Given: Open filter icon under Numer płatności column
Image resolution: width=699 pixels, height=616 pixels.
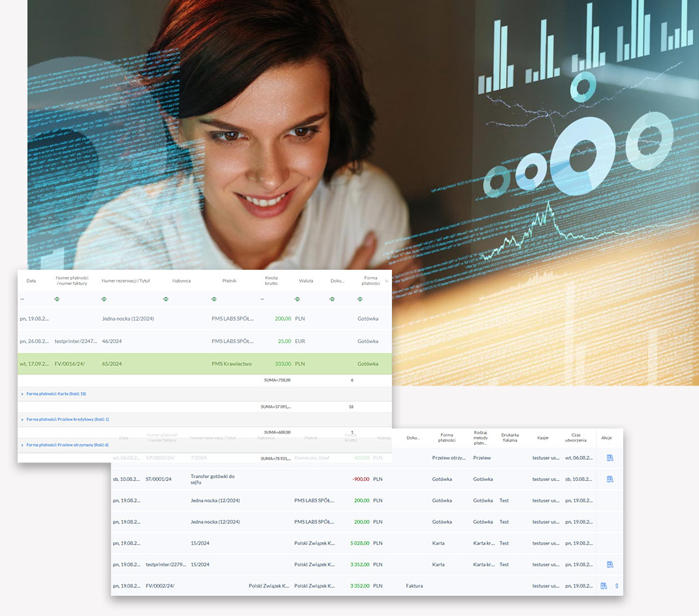Looking at the screenshot, I should pyautogui.click(x=57, y=299).
